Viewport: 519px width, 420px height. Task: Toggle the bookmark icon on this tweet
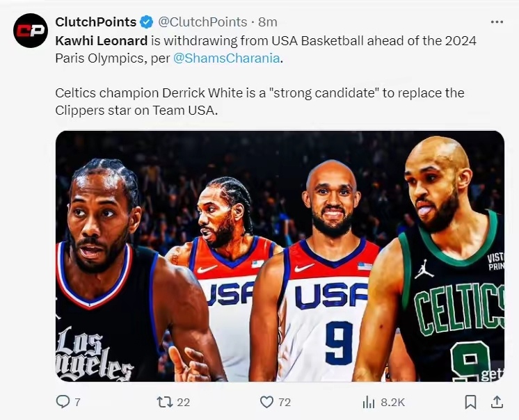tap(470, 402)
